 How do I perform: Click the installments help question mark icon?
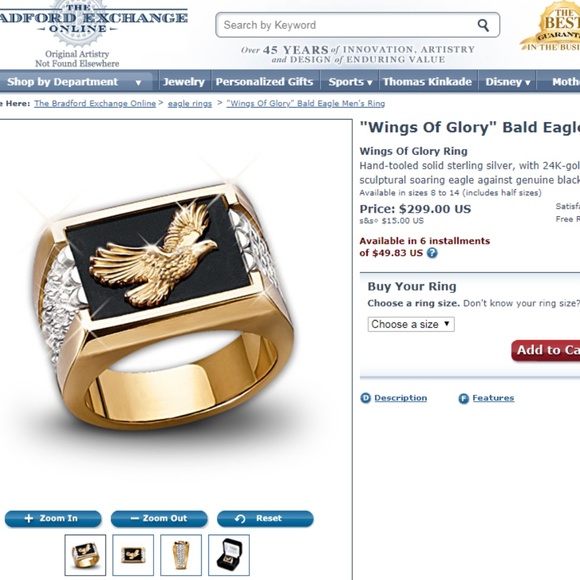(432, 253)
